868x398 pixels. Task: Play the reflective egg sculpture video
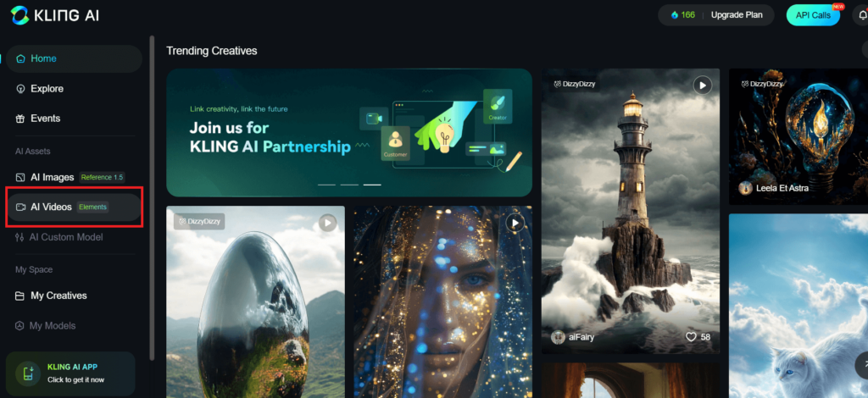(x=328, y=223)
